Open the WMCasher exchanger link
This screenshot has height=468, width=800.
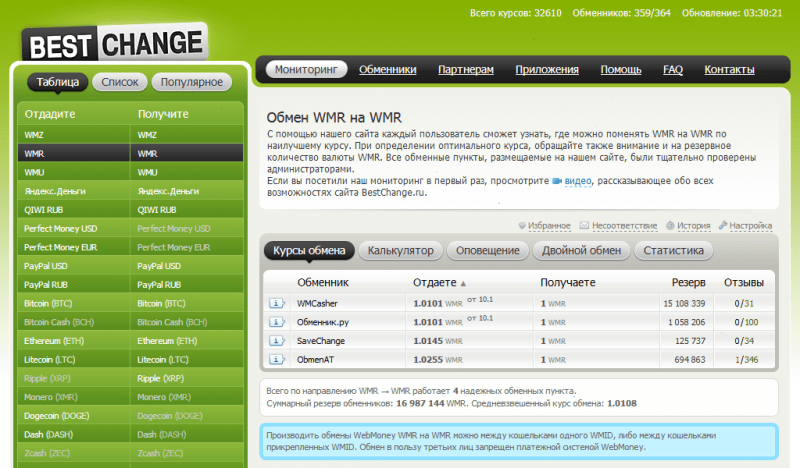pos(317,304)
